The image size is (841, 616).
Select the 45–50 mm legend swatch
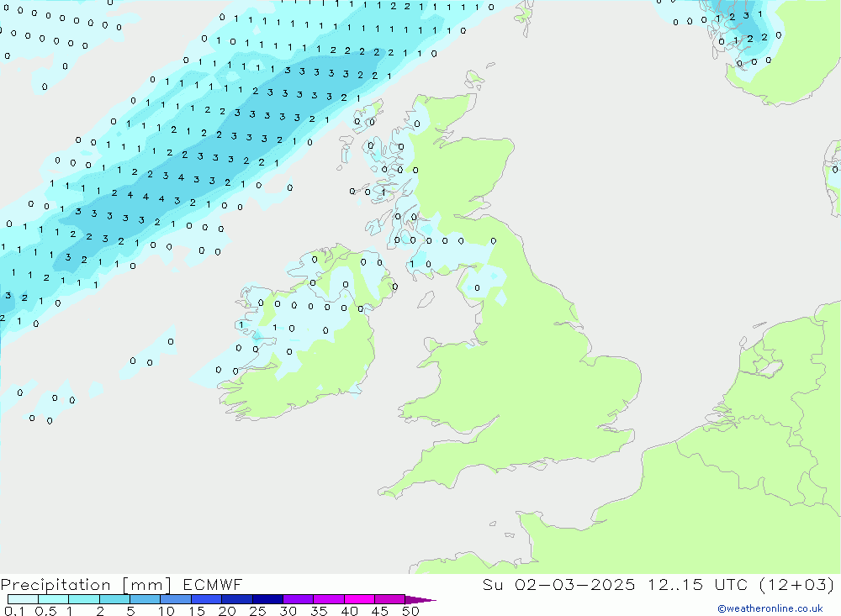point(390,599)
